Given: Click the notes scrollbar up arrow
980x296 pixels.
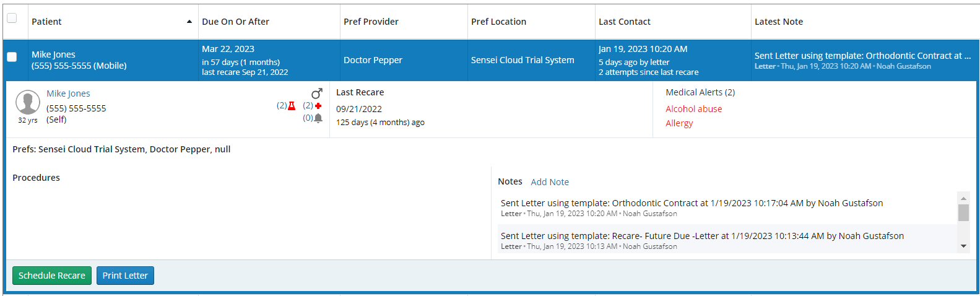Looking at the screenshot, I should coord(963,198).
